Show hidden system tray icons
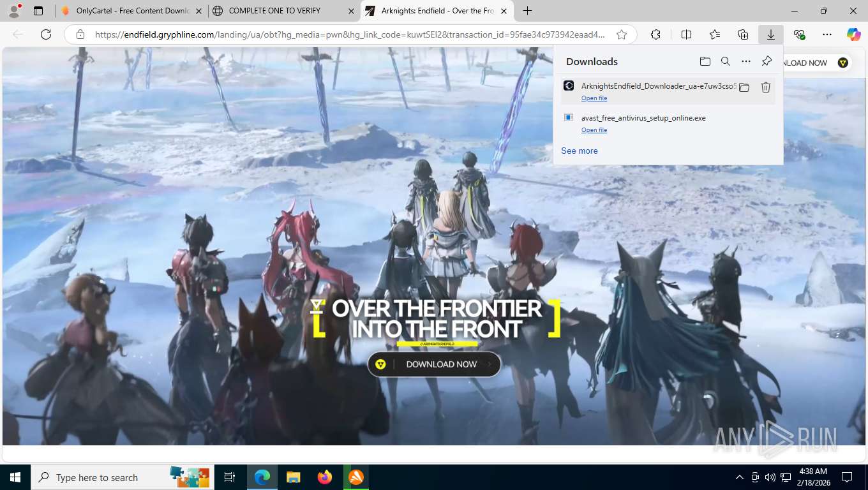This screenshot has height=490, width=868. pyautogui.click(x=740, y=477)
